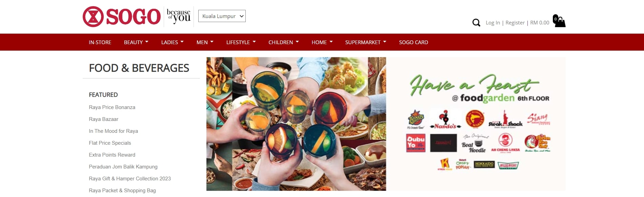This screenshot has height=197, width=644.
Task: Click the Krispy Kreme logo
Action: coord(508,165)
